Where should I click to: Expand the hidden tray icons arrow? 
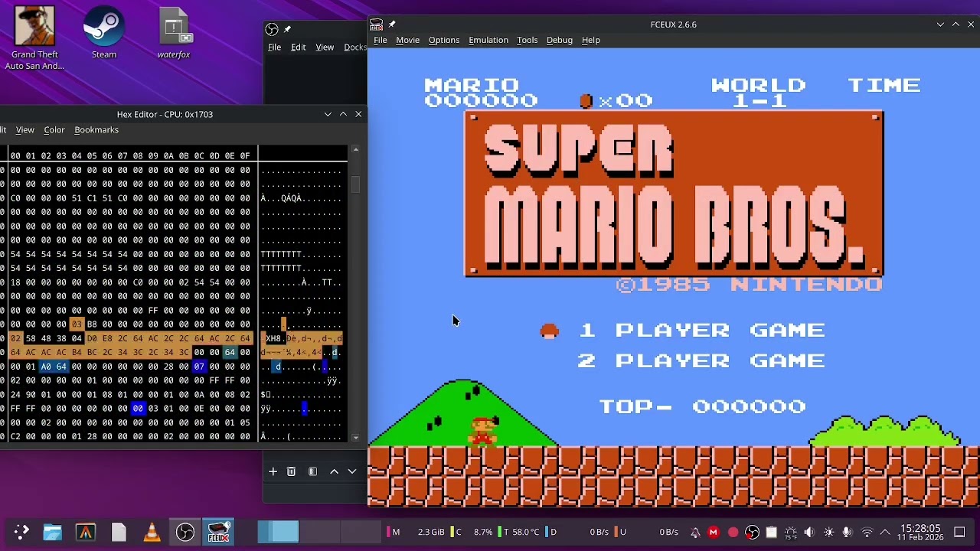(885, 532)
